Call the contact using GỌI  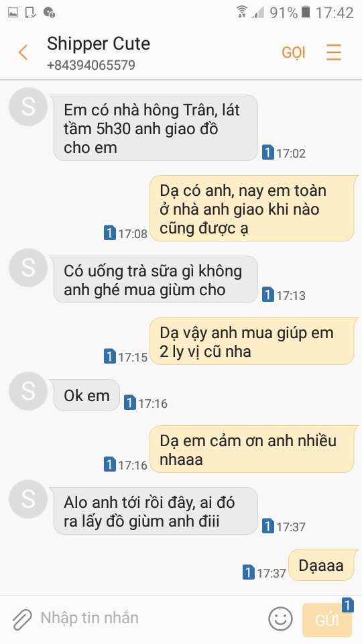pos(294,52)
